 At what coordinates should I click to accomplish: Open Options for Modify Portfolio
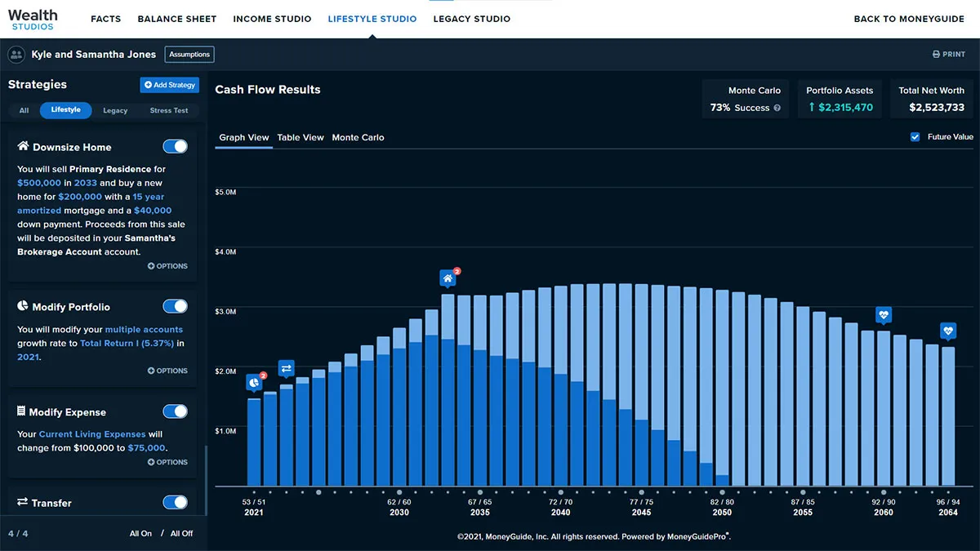coord(167,371)
